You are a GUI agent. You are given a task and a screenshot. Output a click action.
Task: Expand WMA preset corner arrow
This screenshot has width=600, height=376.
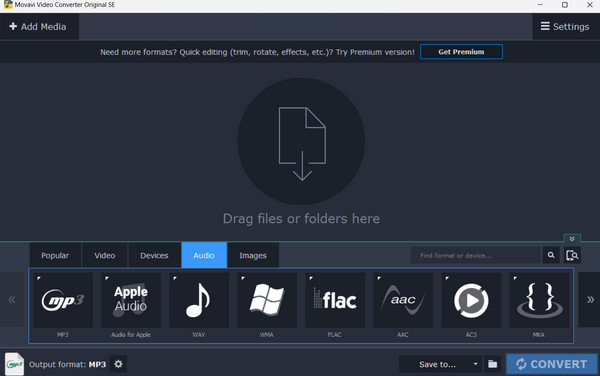click(x=243, y=278)
